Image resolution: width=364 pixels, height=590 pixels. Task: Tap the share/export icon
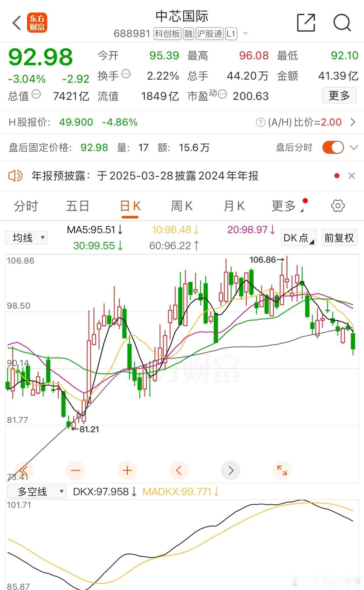(x=306, y=22)
